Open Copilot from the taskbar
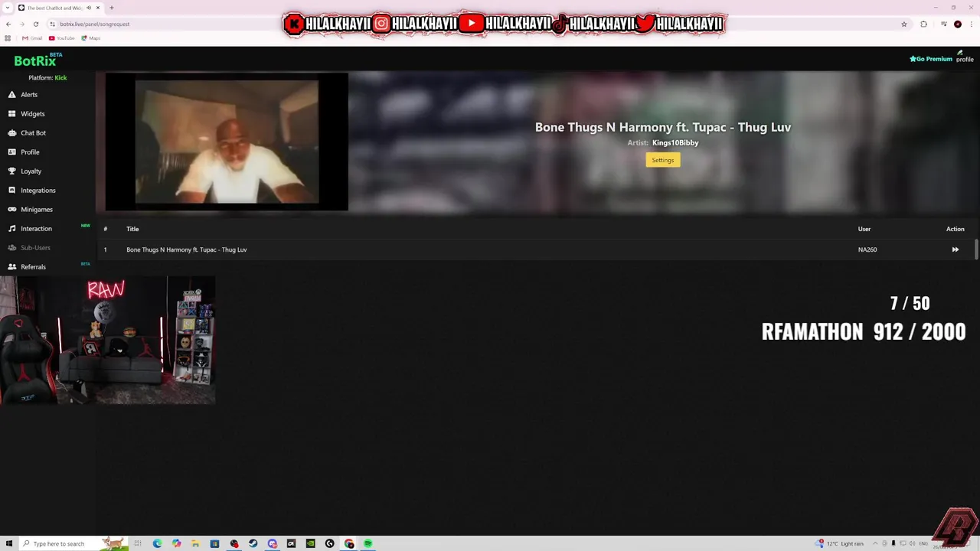The width and height of the screenshot is (980, 551). tap(176, 543)
